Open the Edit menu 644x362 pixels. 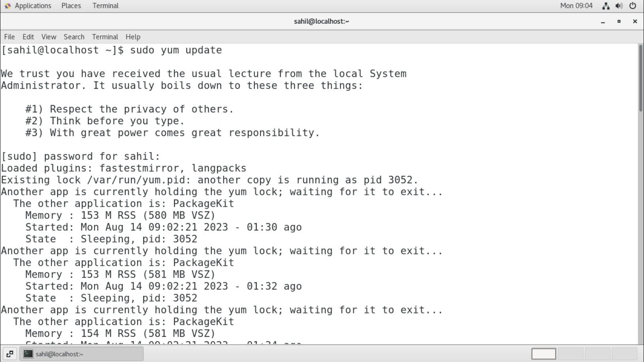[28, 37]
